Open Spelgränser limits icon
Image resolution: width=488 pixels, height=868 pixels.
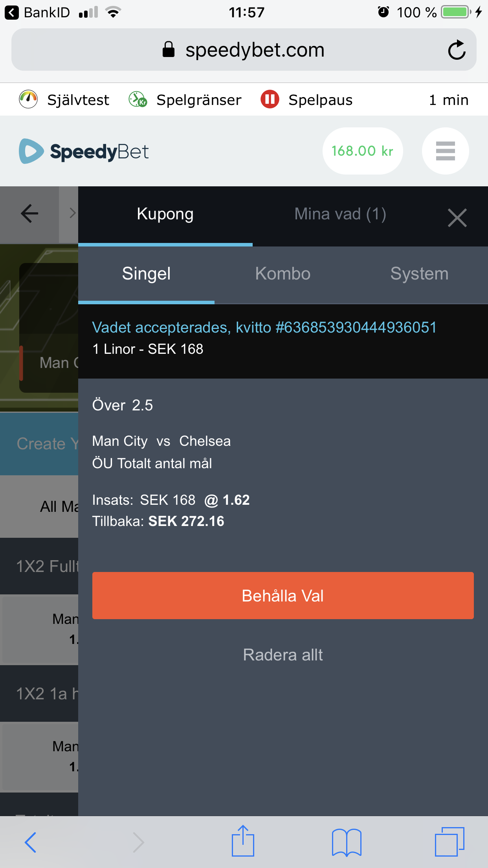[x=138, y=99]
